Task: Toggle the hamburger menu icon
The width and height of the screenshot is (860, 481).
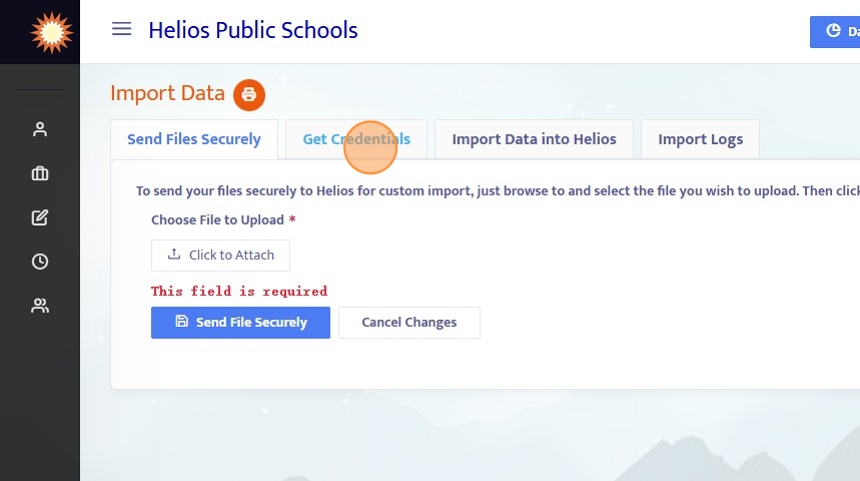Action: [x=121, y=29]
